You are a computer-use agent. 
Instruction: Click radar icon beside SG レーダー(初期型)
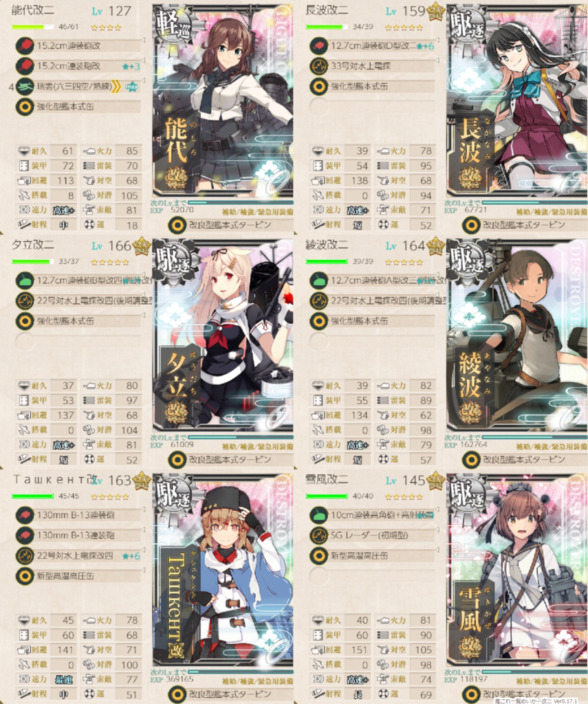point(318,535)
